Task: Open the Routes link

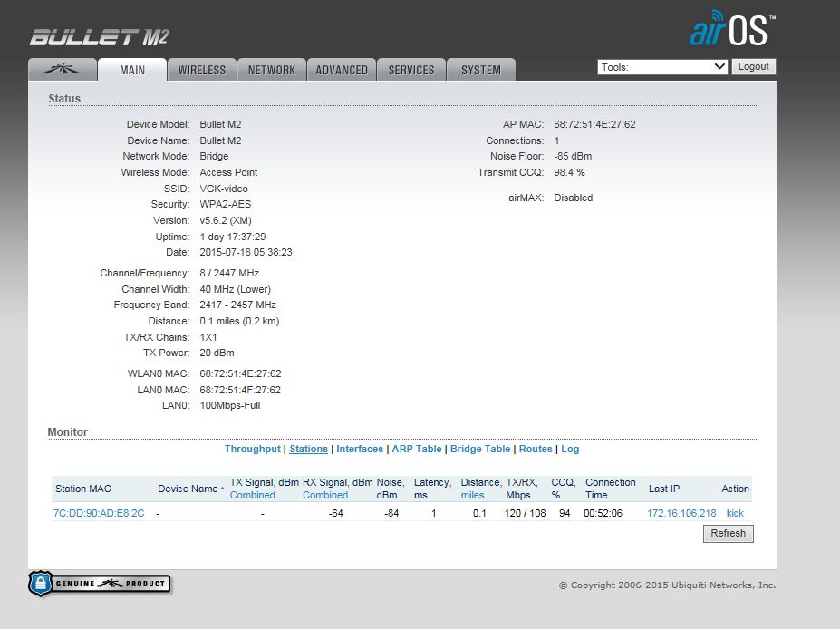Action: 536,449
